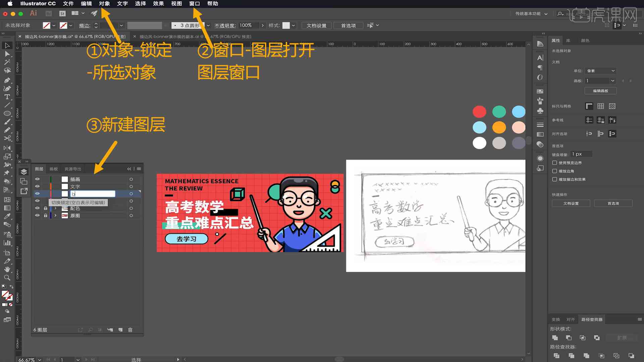Click the Stroke color icon
Screen dimensions: 644x362
tap(64, 25)
